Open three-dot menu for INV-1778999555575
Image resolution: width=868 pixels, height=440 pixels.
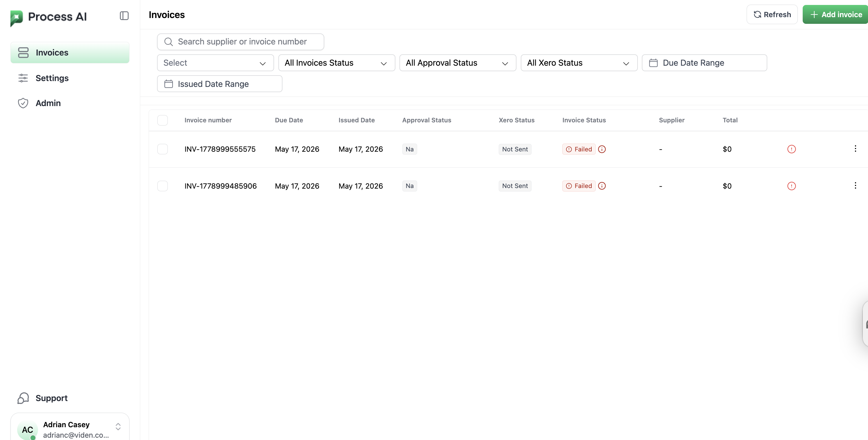855,149
